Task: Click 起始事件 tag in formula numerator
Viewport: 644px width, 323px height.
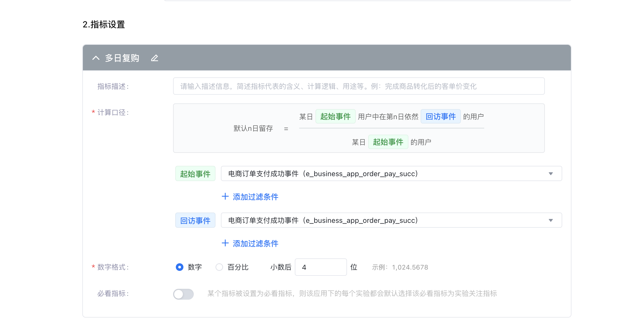Action: coord(335,116)
